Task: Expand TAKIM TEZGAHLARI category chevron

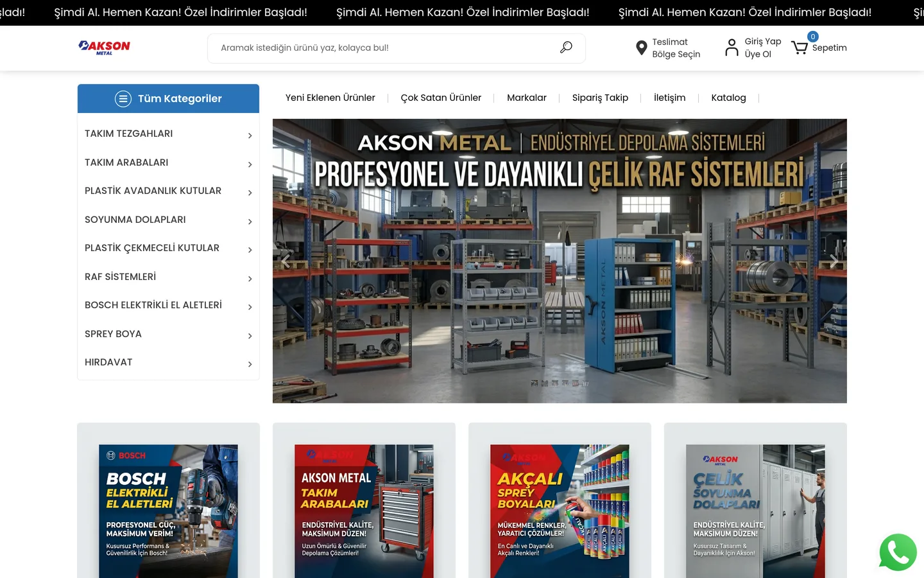Action: (x=250, y=136)
